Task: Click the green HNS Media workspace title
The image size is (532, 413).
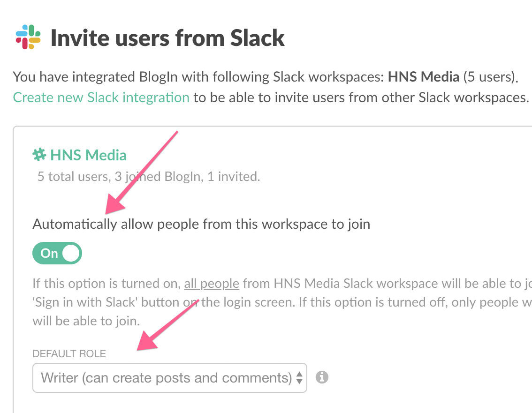Action: point(88,155)
